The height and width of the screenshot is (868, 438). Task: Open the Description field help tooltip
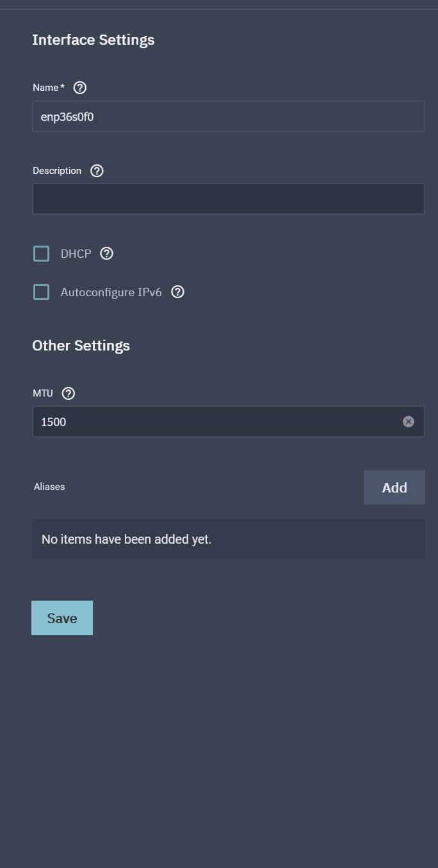[97, 171]
